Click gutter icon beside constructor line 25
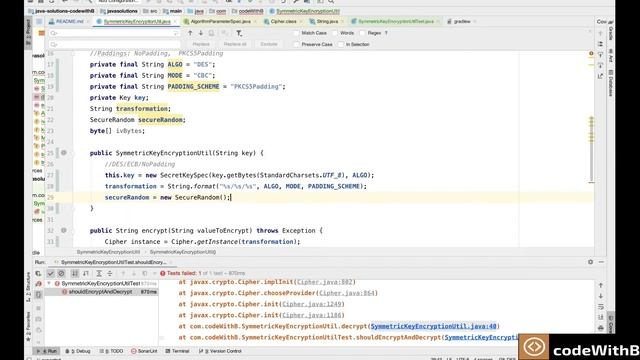The height and width of the screenshot is (360, 640). [x=64, y=153]
